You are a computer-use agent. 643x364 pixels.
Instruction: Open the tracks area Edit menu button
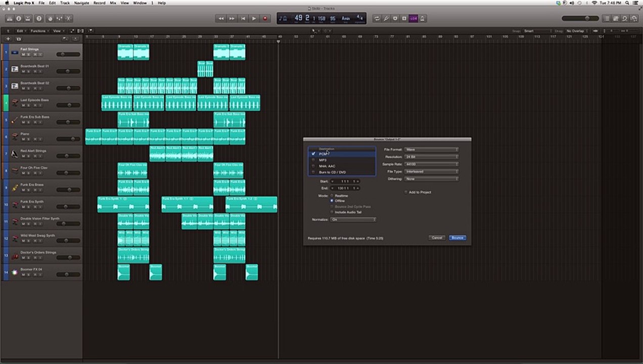[x=21, y=31]
